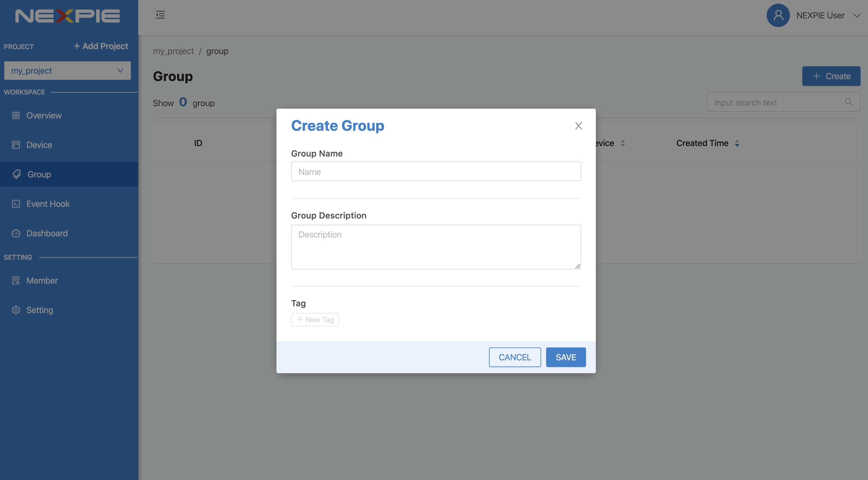The image size is (868, 480).
Task: Click the Group tag icon in the sidebar
Action: pyautogui.click(x=17, y=174)
